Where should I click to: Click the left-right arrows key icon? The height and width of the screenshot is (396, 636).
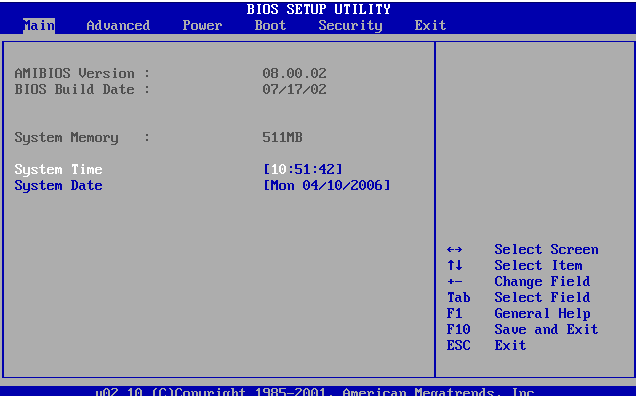click(454, 250)
